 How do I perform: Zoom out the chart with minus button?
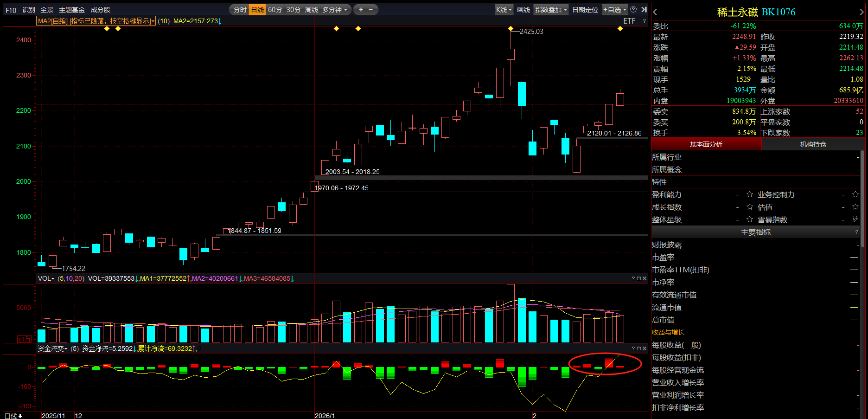(371, 10)
